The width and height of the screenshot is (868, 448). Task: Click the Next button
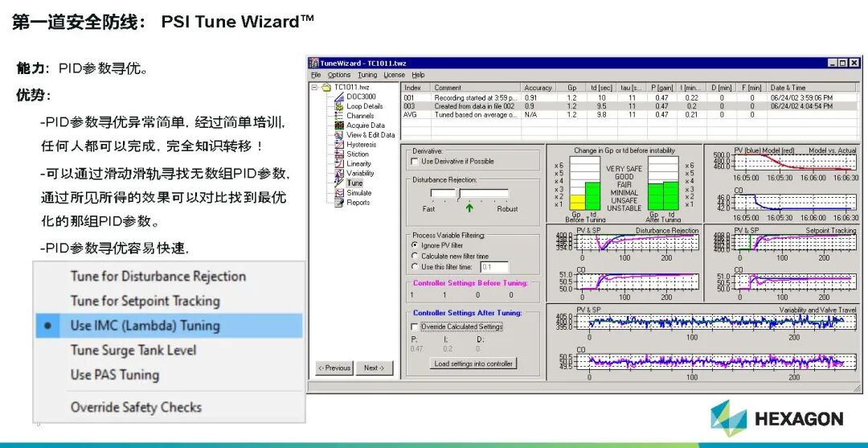375,368
